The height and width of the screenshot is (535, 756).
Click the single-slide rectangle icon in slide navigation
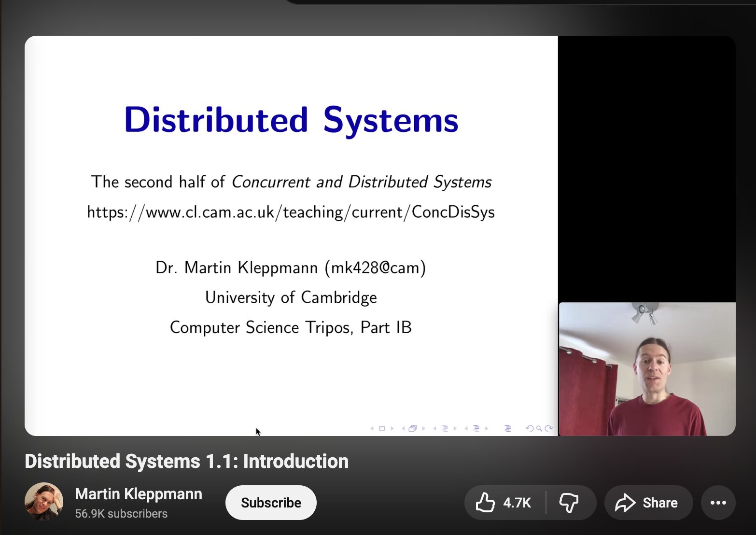[382, 428]
